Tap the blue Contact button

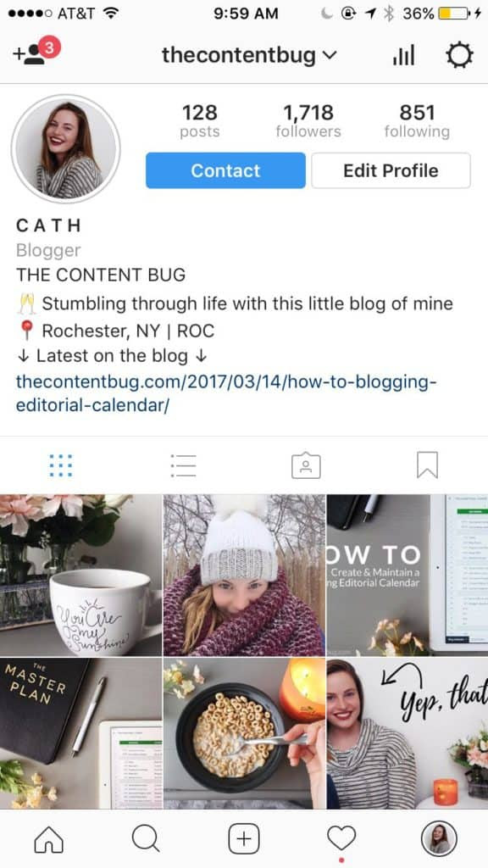coord(225,170)
